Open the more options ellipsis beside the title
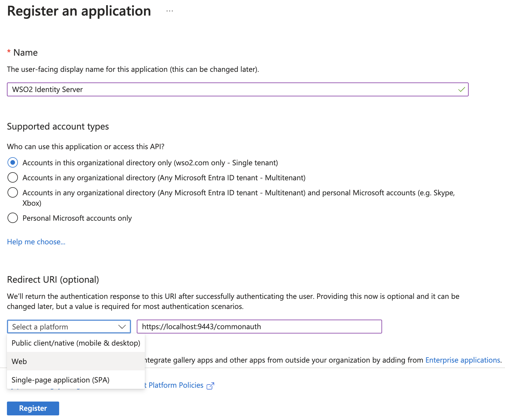Viewport: 505px width, 420px height. [x=170, y=11]
